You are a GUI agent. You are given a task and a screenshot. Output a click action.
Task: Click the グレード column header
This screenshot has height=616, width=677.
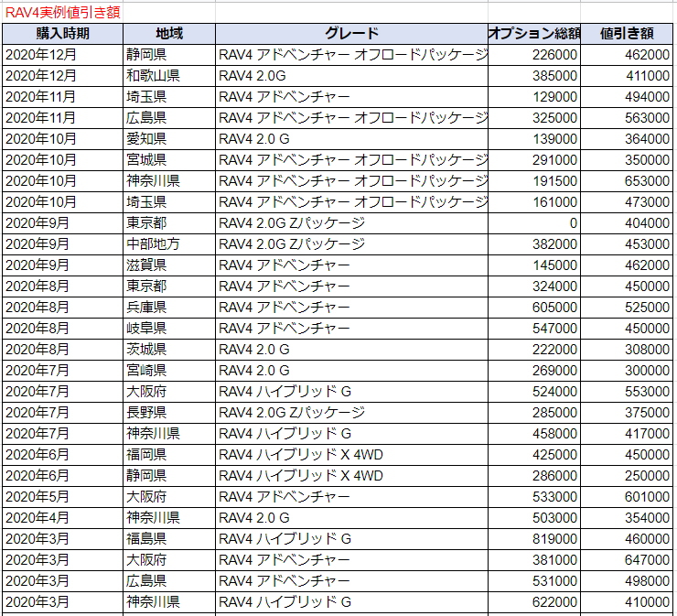click(x=352, y=34)
